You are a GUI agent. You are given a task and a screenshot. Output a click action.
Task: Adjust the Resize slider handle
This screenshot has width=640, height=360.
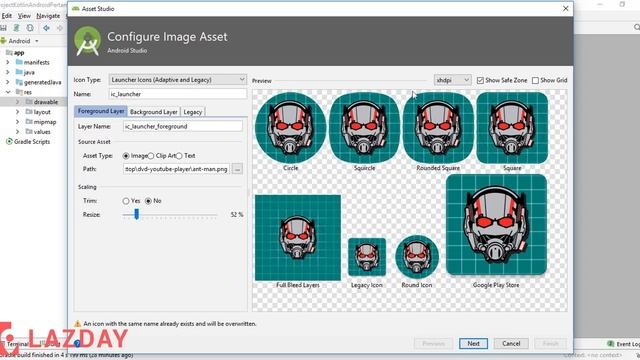pos(137,214)
